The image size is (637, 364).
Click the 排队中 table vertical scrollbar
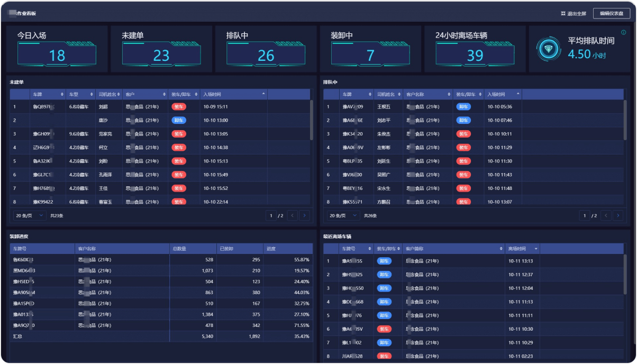(x=625, y=121)
